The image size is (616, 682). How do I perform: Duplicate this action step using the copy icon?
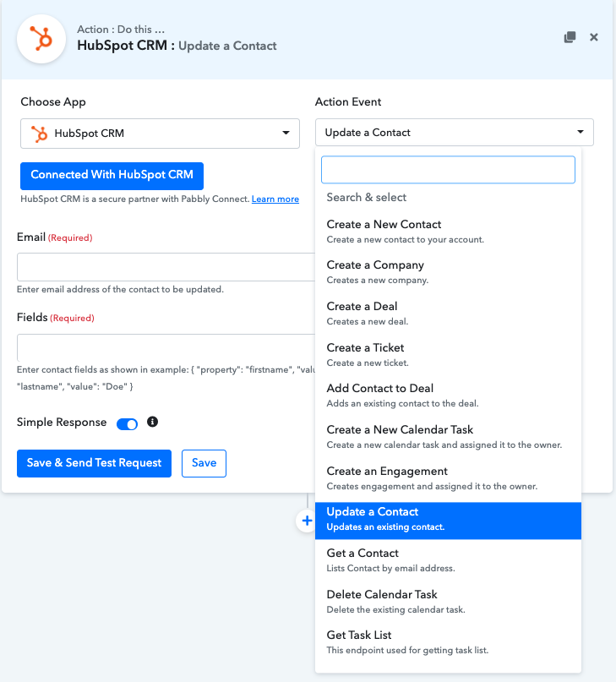point(570,37)
